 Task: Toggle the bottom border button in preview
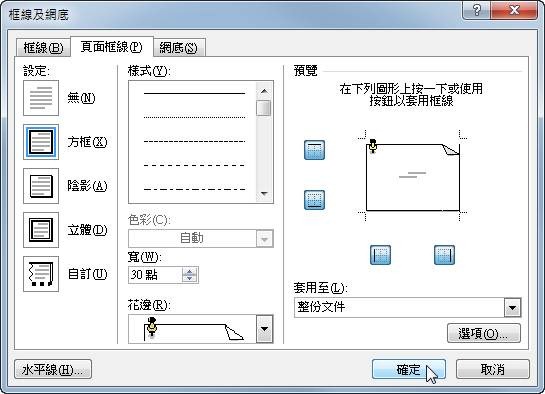(315, 200)
